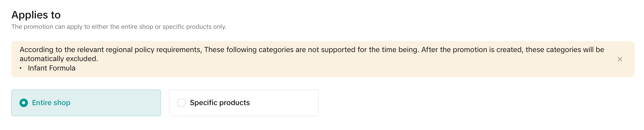Click the beige notice banner's empty area
Screen dimensions: 644x130
325,68
